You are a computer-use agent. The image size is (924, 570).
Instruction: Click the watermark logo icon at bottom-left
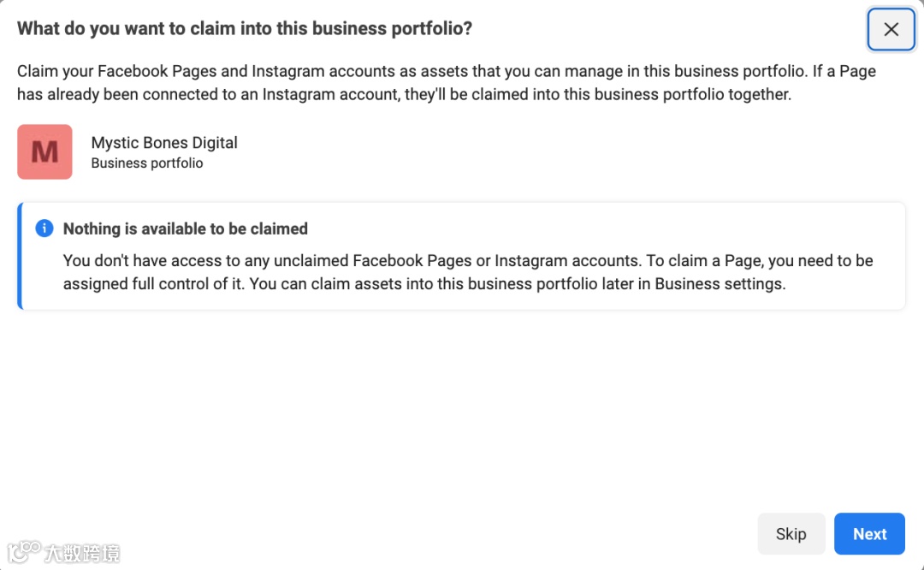[26, 552]
